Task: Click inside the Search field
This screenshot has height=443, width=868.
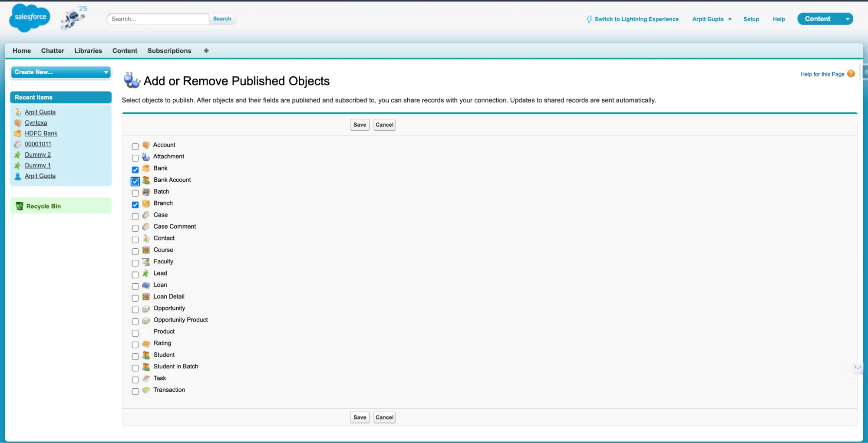Action: (x=157, y=19)
